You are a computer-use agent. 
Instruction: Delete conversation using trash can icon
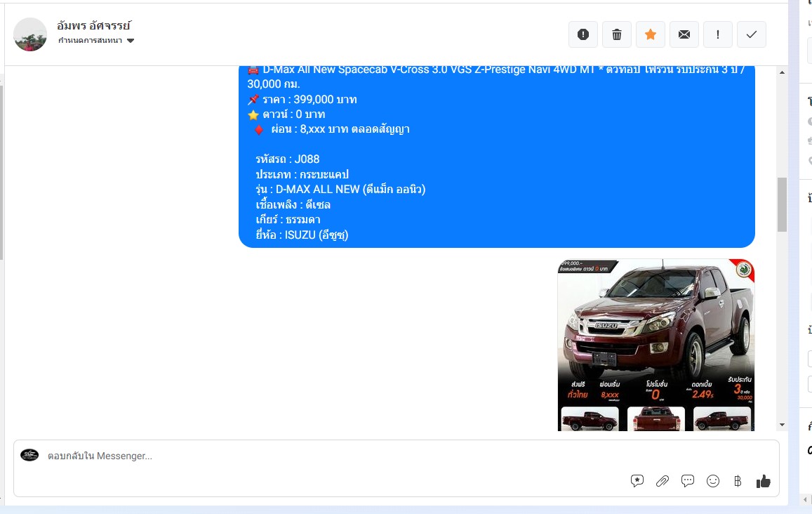(617, 34)
